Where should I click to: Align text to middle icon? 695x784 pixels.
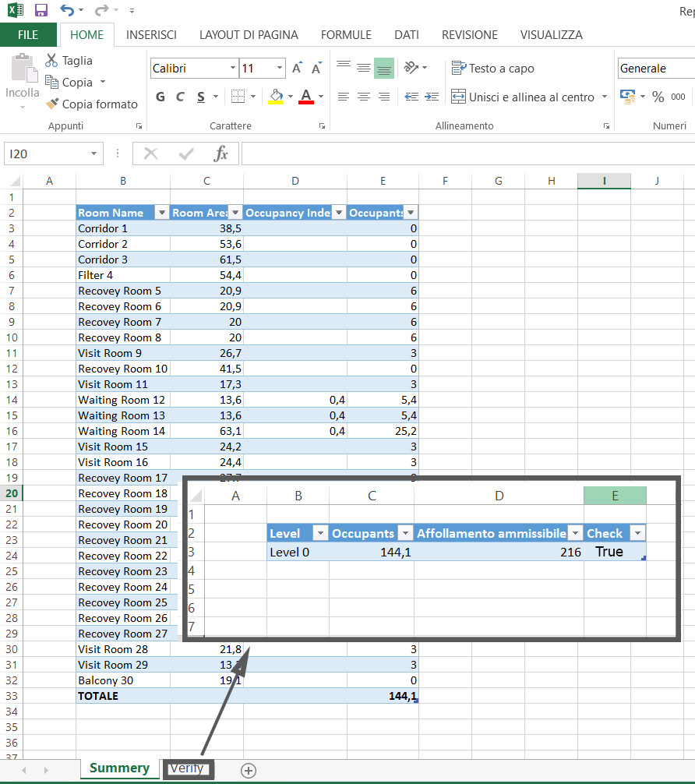(364, 68)
